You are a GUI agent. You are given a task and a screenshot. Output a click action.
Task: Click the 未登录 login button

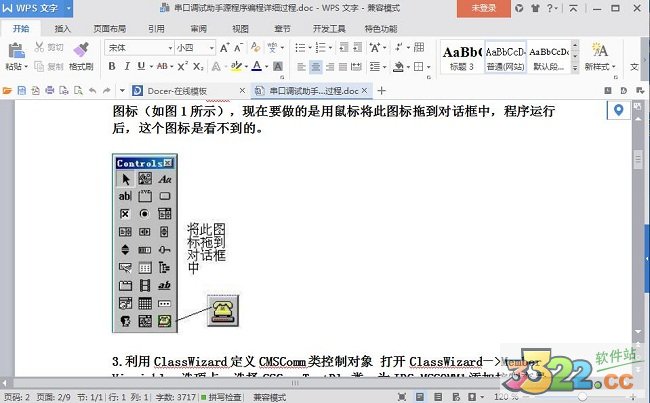tap(484, 8)
